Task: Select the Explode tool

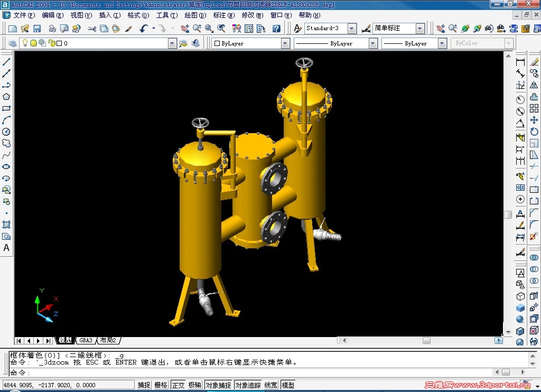Action: (534, 236)
